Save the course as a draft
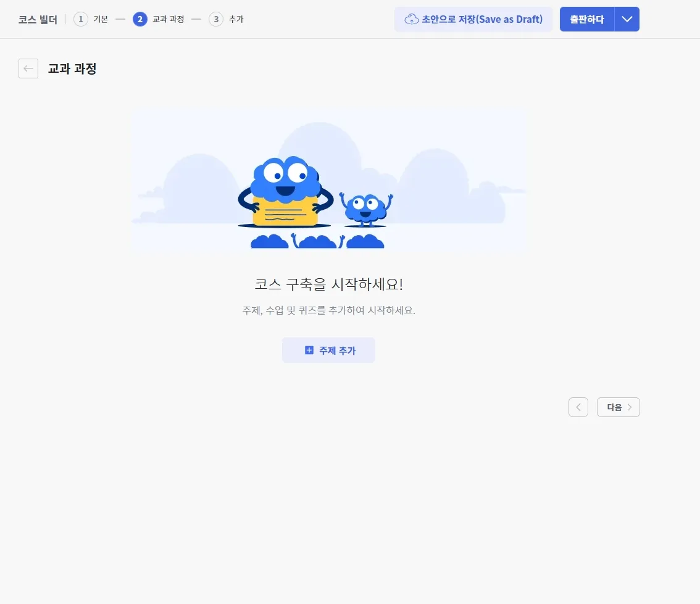 (473, 19)
